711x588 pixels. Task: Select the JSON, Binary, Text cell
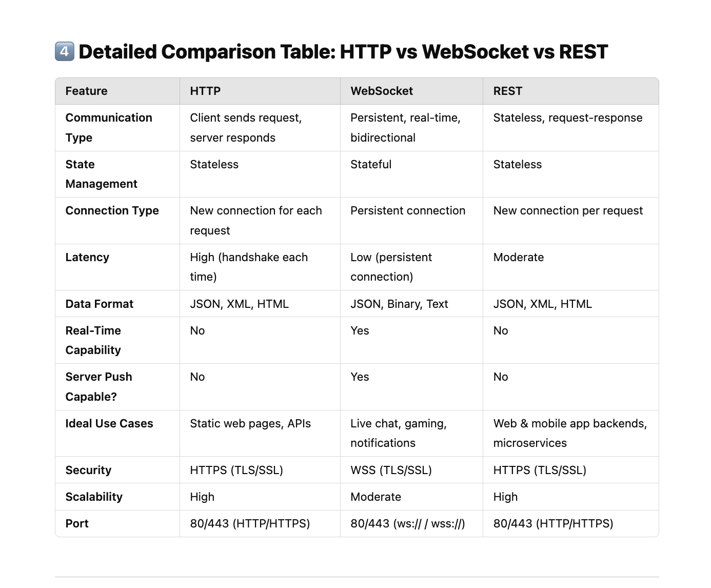click(399, 304)
